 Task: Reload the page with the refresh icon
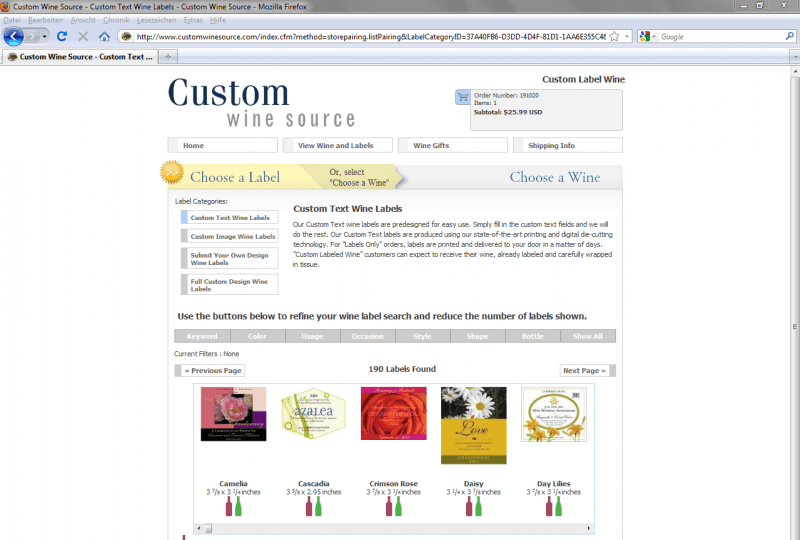point(62,36)
